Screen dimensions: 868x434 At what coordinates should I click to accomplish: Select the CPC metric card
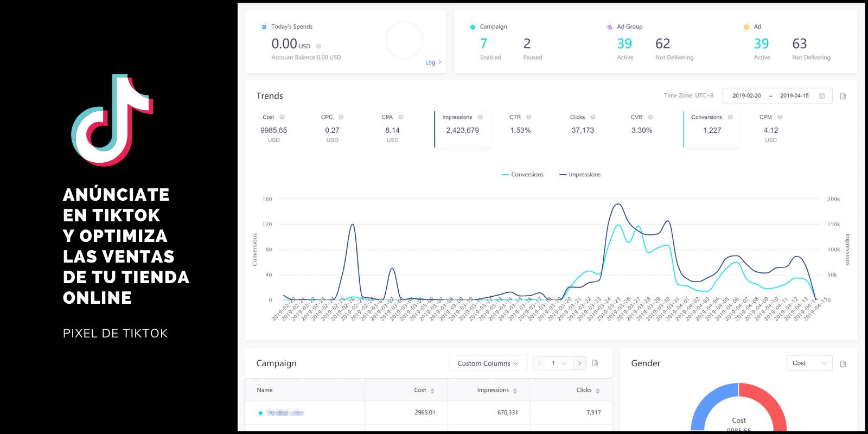click(332, 129)
